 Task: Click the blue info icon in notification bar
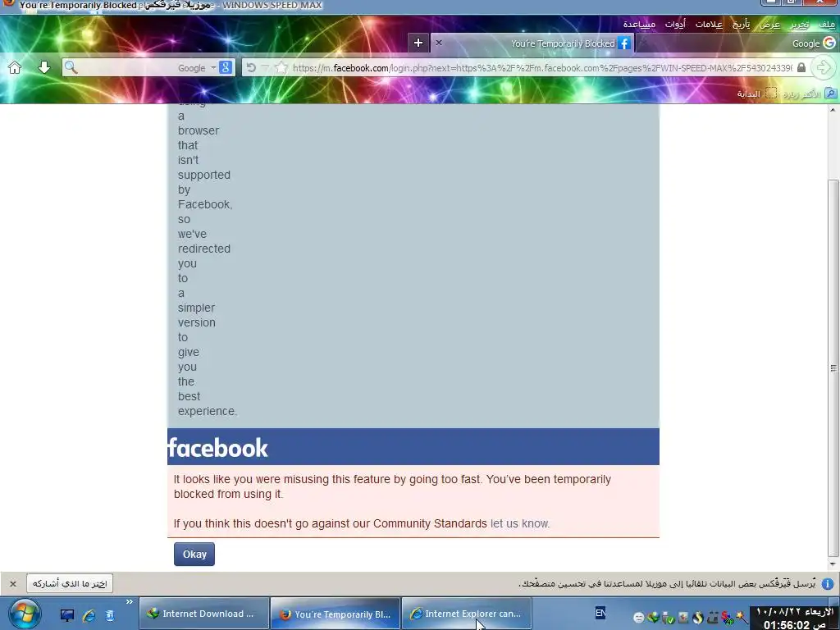(827, 583)
